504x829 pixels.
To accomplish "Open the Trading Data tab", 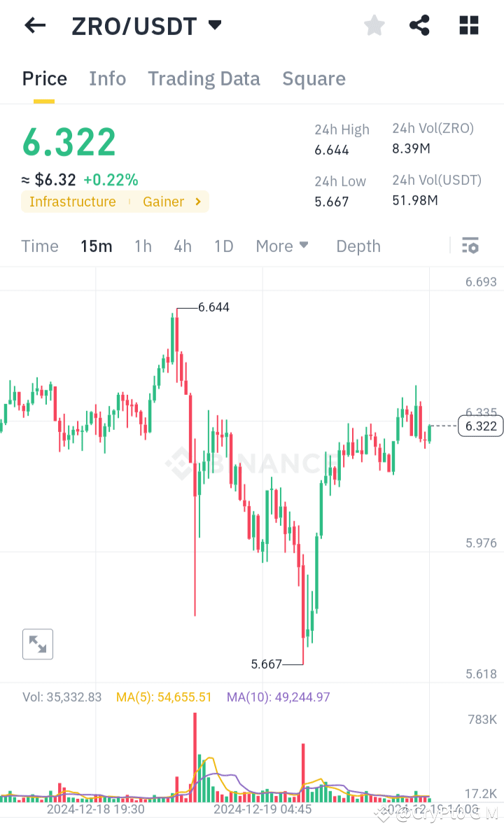I will [204, 78].
